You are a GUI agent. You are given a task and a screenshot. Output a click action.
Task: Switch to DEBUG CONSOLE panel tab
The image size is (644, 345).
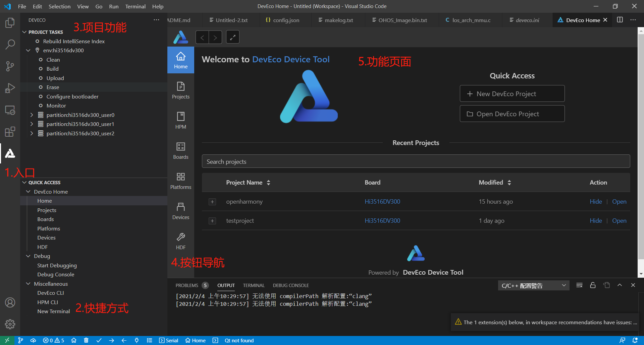tap(291, 285)
